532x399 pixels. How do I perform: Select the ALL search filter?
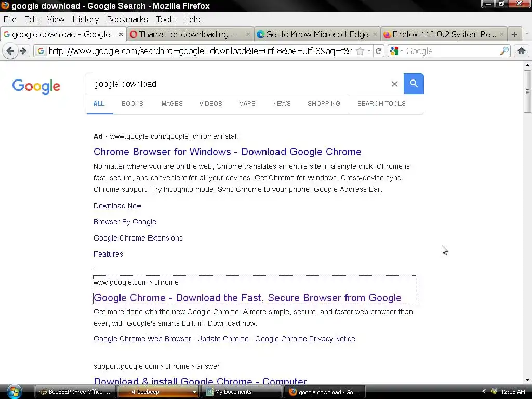tap(99, 104)
